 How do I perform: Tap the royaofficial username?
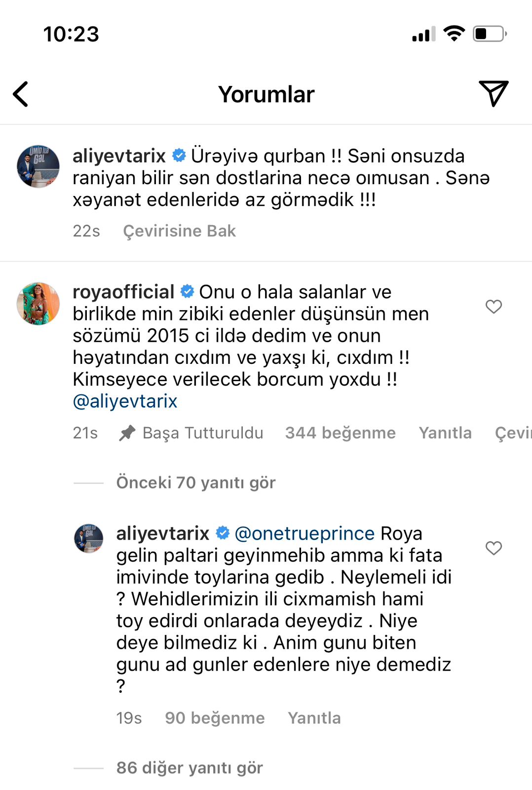[x=123, y=292]
